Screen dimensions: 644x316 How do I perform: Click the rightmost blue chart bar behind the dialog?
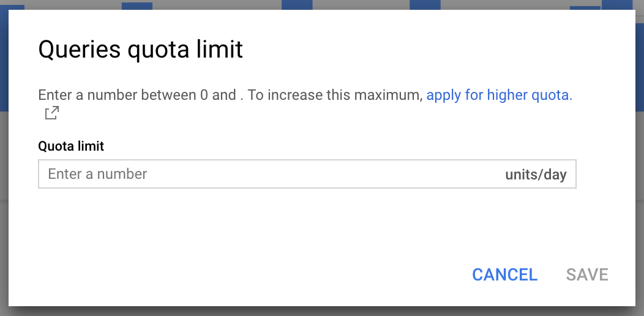[617, 4]
